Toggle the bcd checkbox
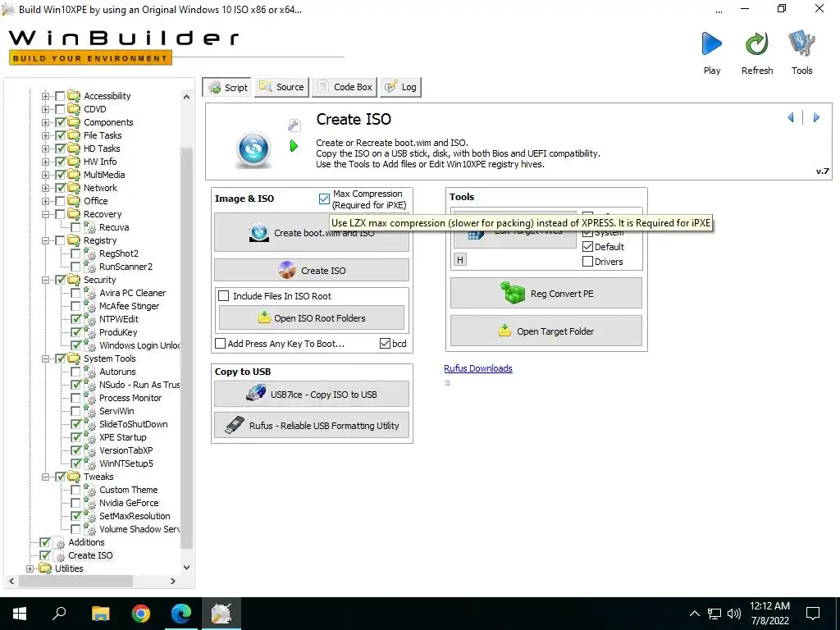The image size is (840, 630). pos(385,344)
